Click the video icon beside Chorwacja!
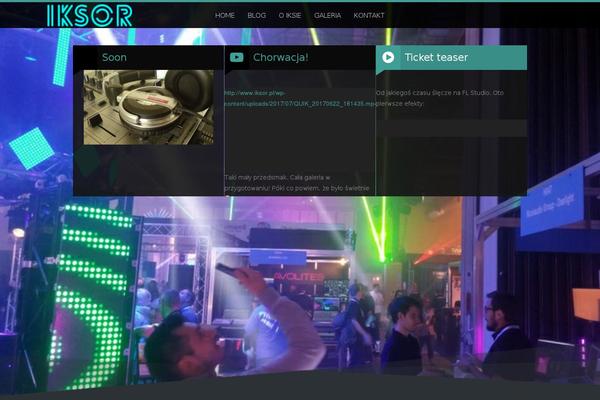This screenshot has width=600, height=400. click(236, 57)
